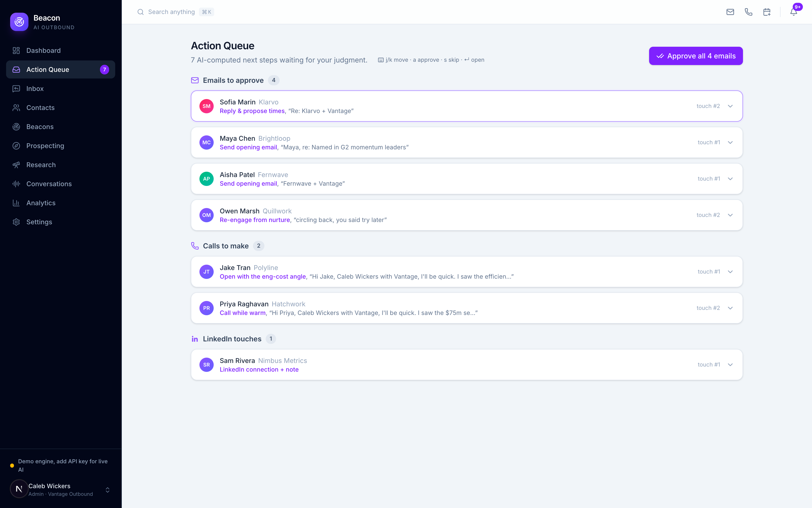812x508 pixels.
Task: Expand Jake Tran's call card chevron
Action: tap(730, 272)
